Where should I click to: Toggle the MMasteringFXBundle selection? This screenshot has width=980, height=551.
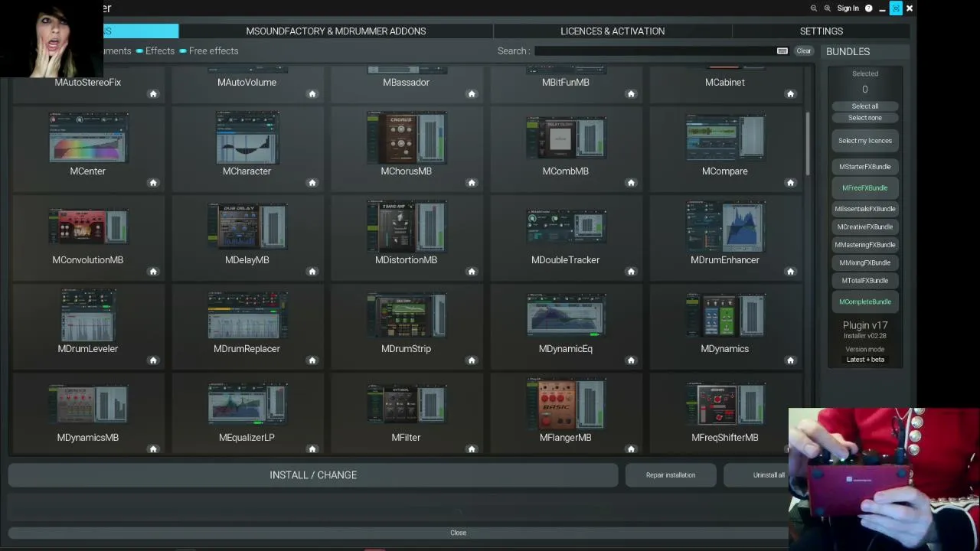point(865,245)
